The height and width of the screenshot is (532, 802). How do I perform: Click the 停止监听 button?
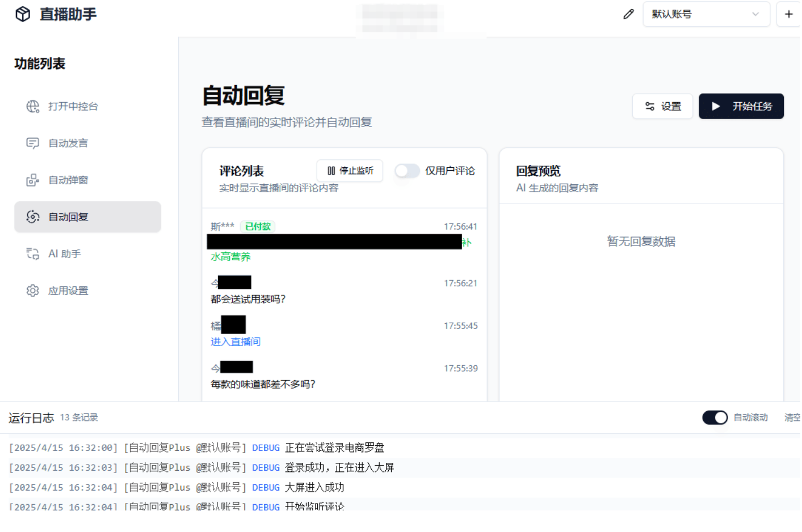350,171
